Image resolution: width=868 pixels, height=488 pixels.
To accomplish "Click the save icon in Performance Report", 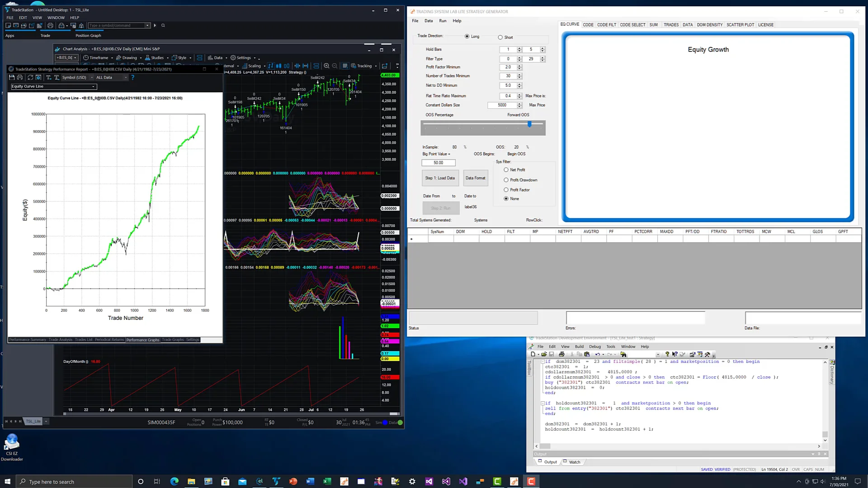I will [12, 78].
